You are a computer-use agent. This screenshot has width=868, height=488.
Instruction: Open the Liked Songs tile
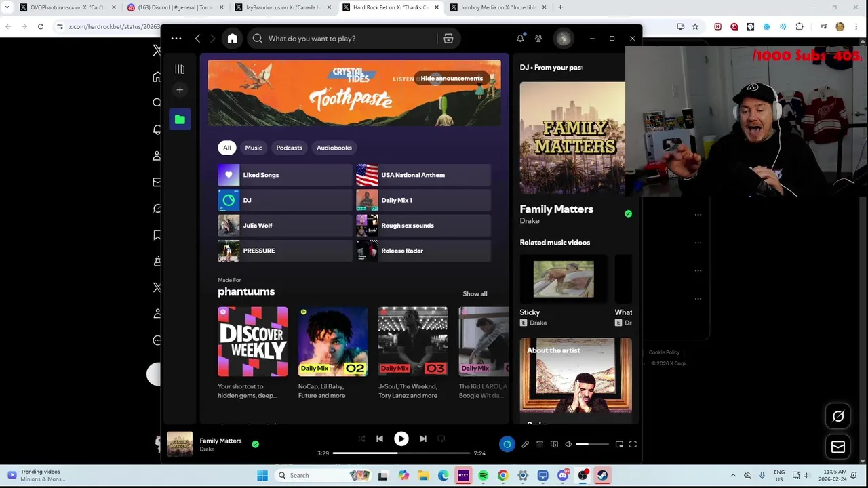(x=285, y=175)
